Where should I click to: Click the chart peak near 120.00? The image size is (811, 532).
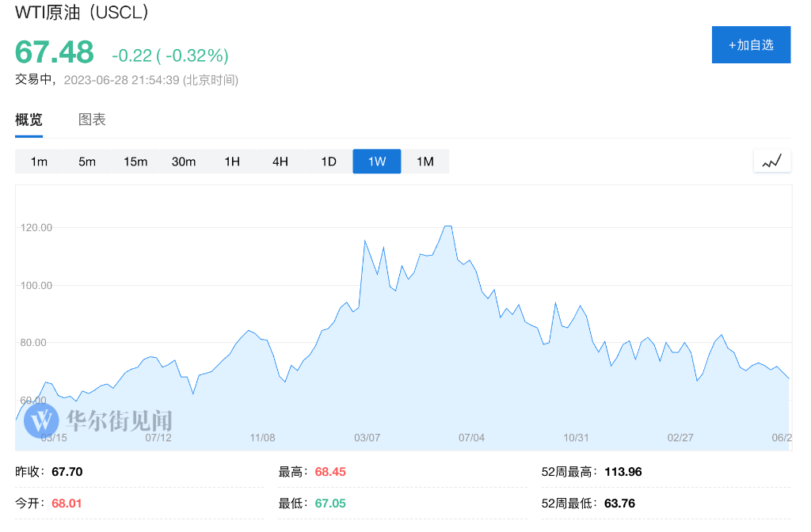447,226
